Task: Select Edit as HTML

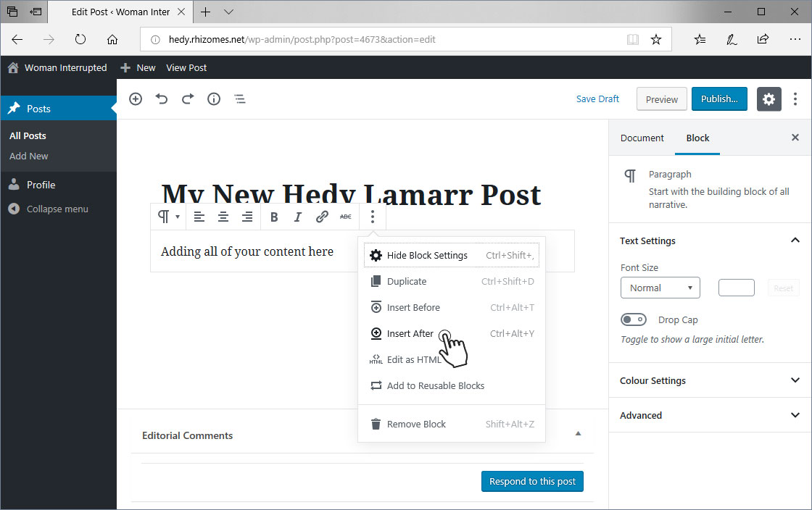Action: point(452,359)
